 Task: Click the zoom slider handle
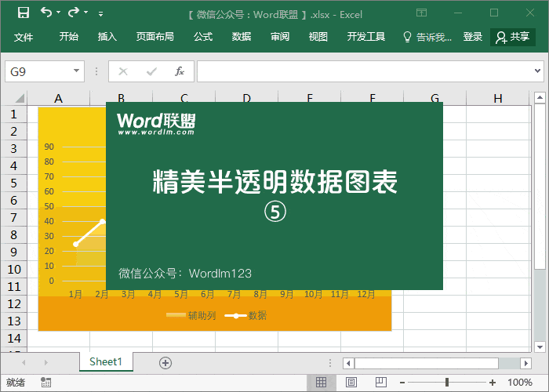[x=447, y=382]
